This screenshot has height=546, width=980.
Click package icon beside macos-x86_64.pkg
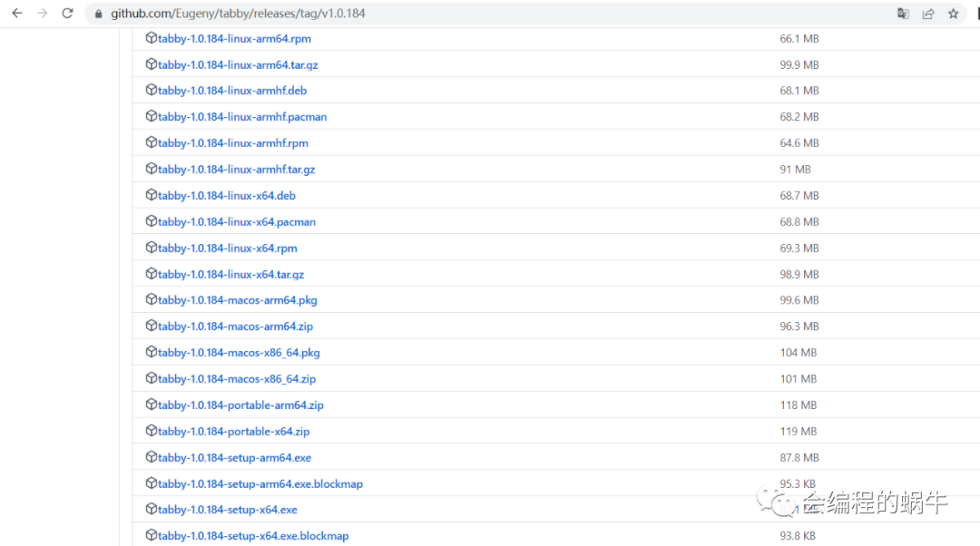pyautogui.click(x=151, y=352)
